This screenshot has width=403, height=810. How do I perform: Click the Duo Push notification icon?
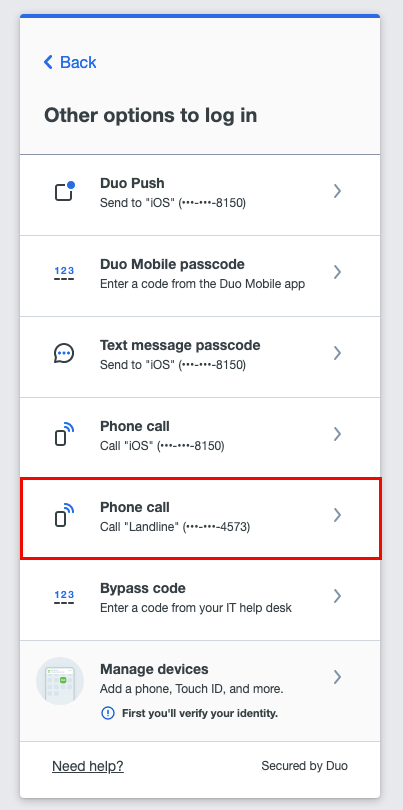click(65, 191)
